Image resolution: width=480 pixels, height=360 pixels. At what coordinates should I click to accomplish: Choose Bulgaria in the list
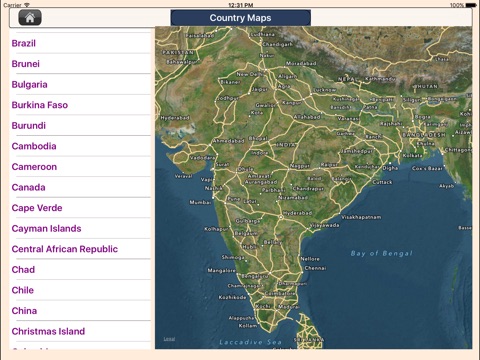coord(80,84)
